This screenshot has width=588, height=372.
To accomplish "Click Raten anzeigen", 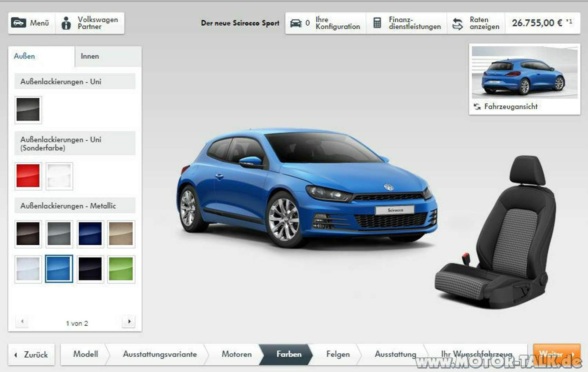I will coord(476,23).
